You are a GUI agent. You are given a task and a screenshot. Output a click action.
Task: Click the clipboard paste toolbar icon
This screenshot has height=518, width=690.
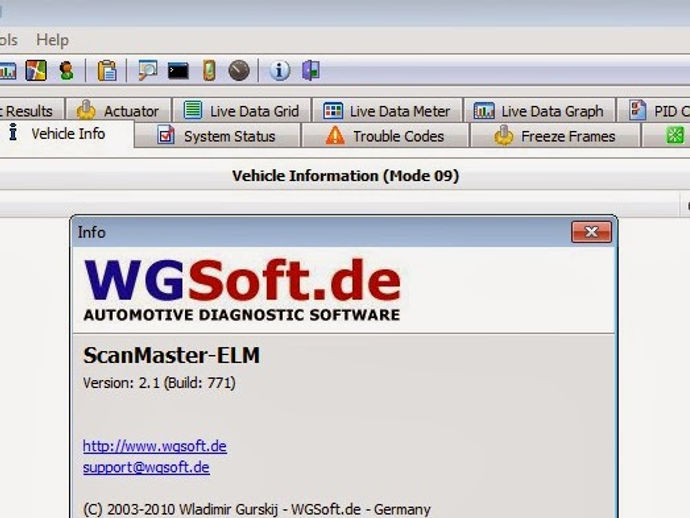click(x=107, y=70)
